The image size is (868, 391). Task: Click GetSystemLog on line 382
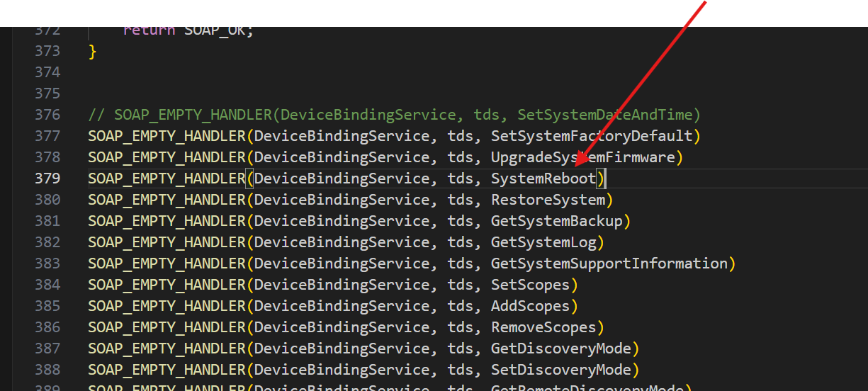coord(543,242)
